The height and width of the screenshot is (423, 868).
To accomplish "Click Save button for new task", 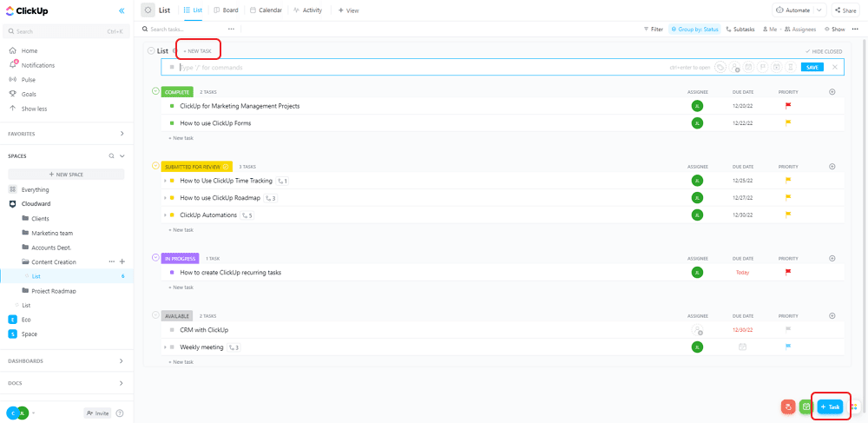I will coord(812,67).
